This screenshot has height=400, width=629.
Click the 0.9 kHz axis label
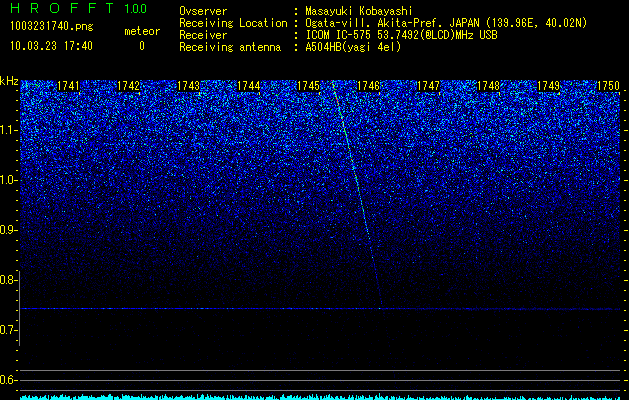[x=7, y=230]
